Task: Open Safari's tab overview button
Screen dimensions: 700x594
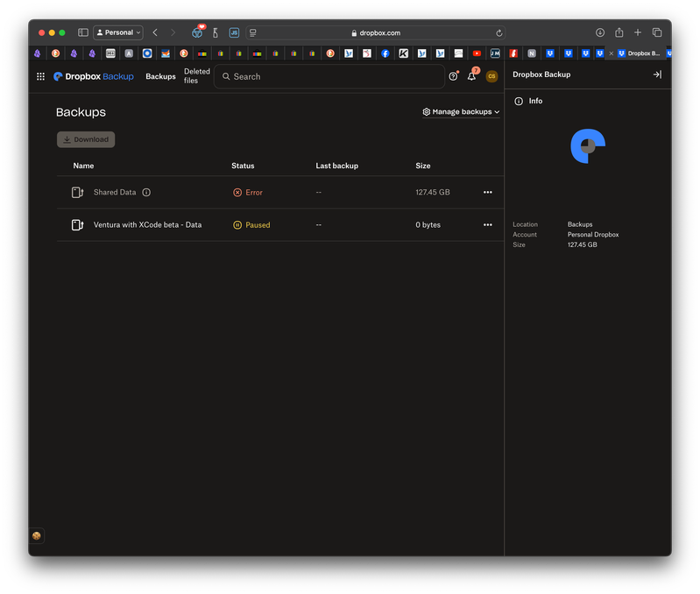Action: (657, 32)
